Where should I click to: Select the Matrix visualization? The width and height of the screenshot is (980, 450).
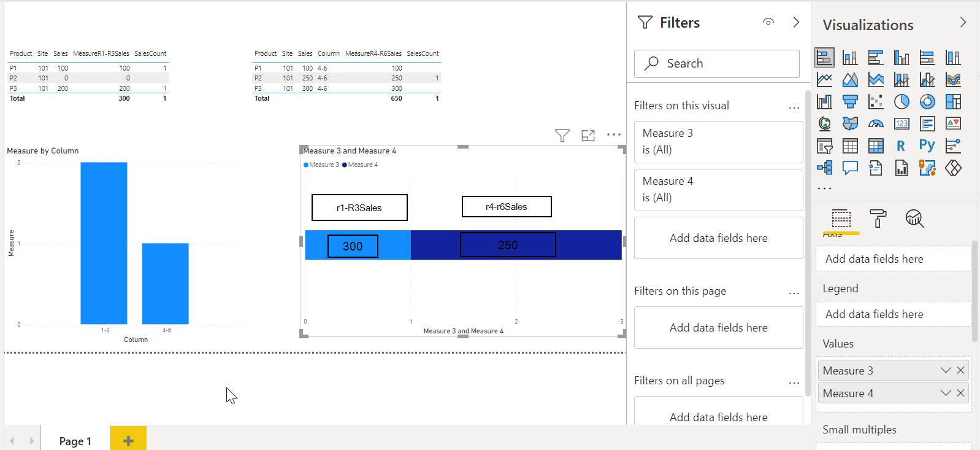[x=876, y=145]
